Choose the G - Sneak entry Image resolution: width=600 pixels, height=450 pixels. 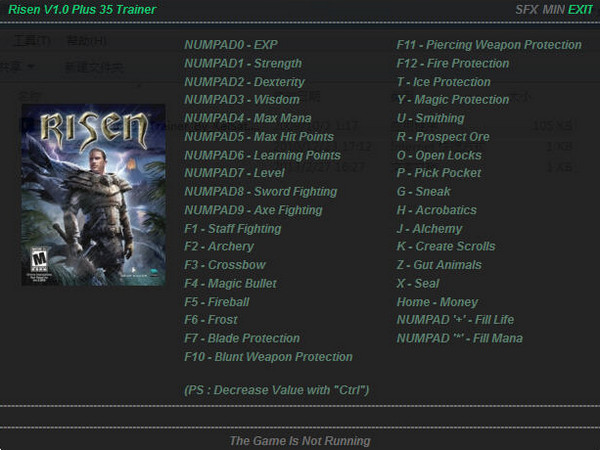(x=424, y=191)
